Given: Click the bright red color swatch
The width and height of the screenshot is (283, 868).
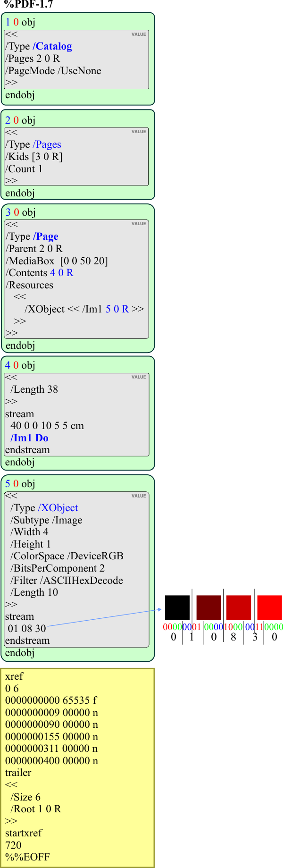Looking at the screenshot, I should (270, 607).
